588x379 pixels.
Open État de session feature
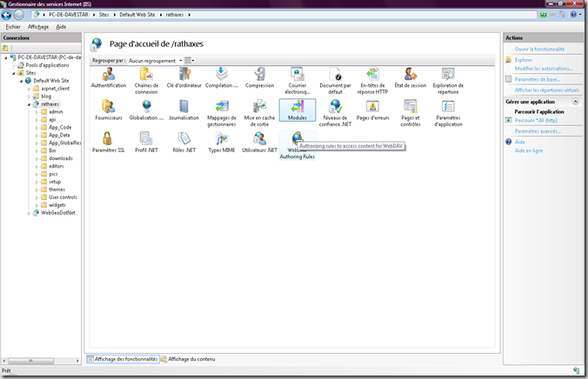coord(411,78)
